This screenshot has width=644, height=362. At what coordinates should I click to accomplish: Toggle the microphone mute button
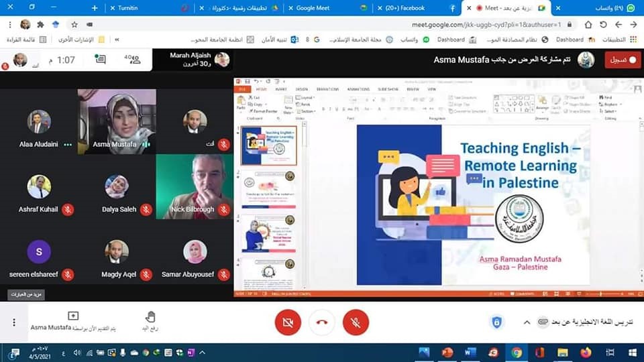[356, 322]
